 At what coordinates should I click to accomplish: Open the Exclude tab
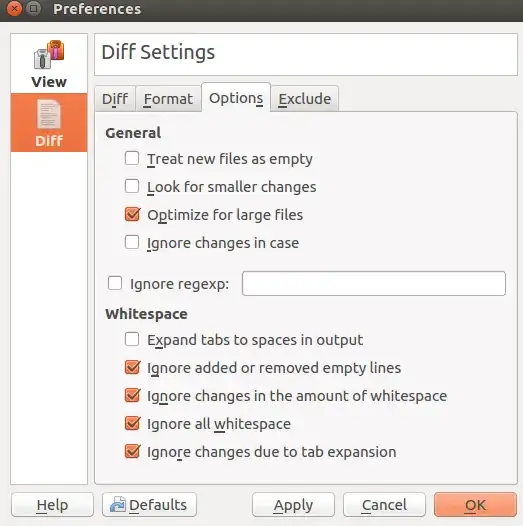(x=305, y=99)
